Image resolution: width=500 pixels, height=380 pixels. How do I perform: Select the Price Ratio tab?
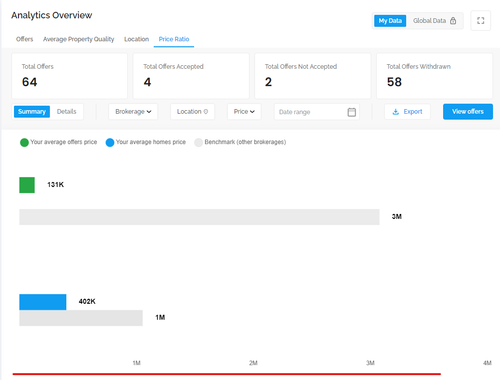174,39
